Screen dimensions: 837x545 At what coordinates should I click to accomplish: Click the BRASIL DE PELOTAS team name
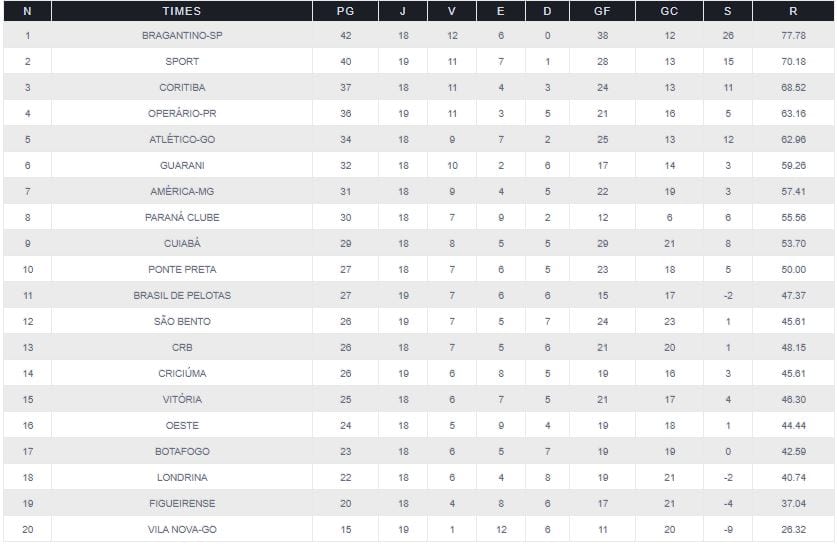tap(181, 295)
